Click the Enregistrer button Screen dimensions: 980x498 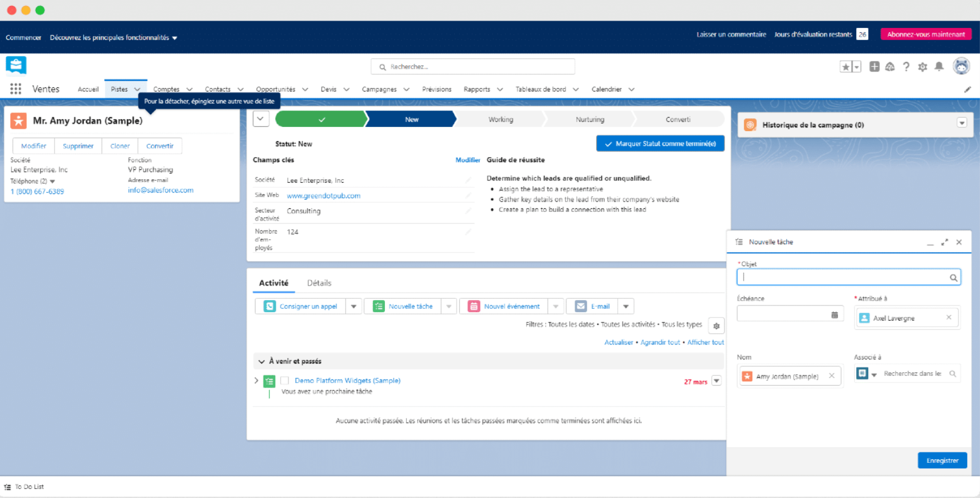click(x=942, y=460)
